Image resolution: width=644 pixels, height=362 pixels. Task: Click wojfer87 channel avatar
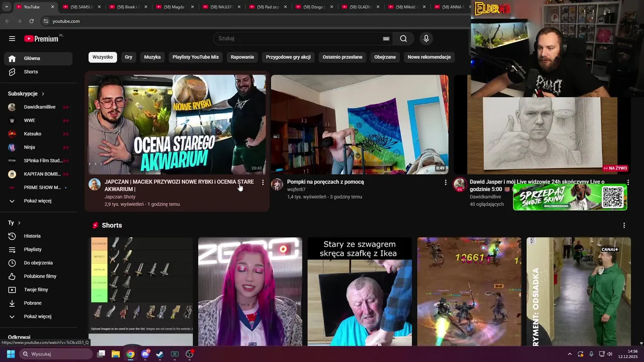(277, 184)
